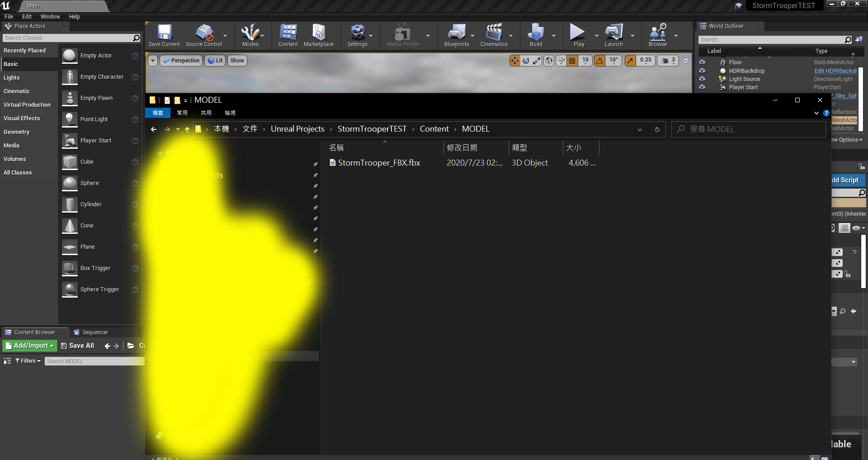
Task: Toggle world/local coordinate system globe icon
Action: (549, 61)
